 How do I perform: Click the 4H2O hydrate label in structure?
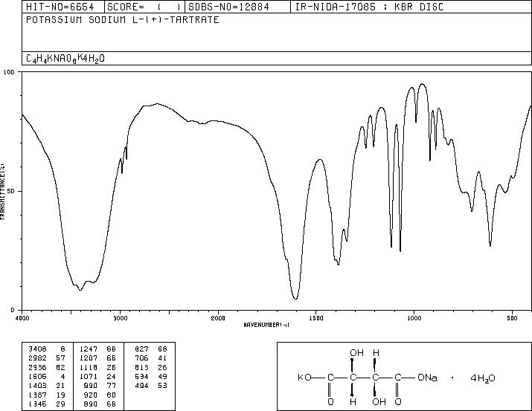(483, 378)
